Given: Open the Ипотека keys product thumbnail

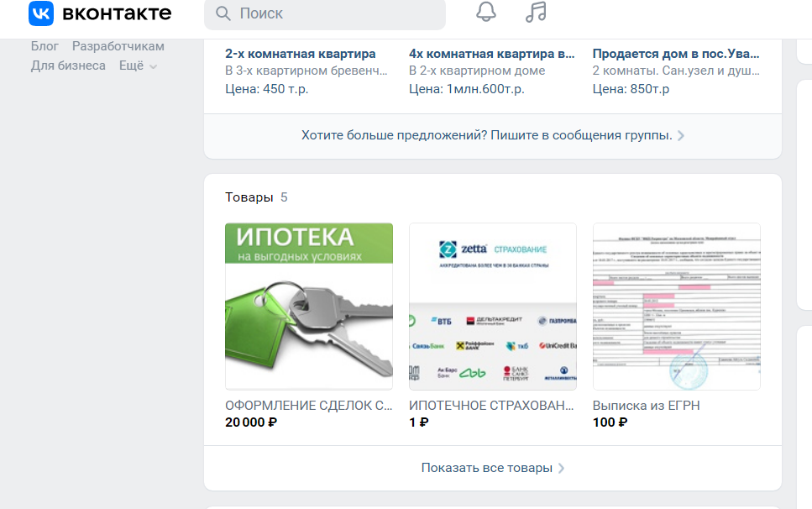Looking at the screenshot, I should (308, 306).
